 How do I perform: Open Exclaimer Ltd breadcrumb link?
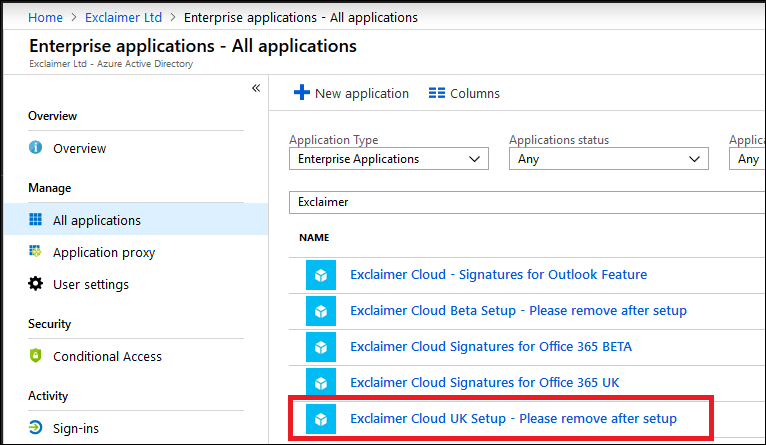tap(122, 18)
